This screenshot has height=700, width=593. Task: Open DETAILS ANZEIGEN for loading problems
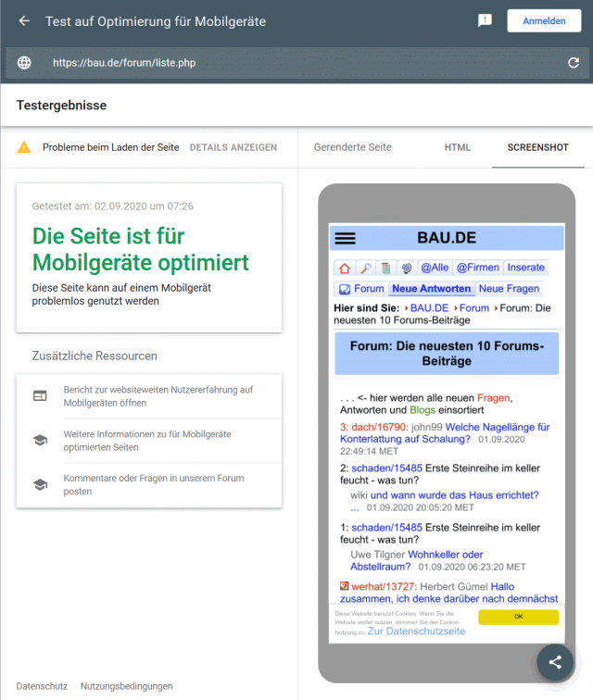click(233, 147)
